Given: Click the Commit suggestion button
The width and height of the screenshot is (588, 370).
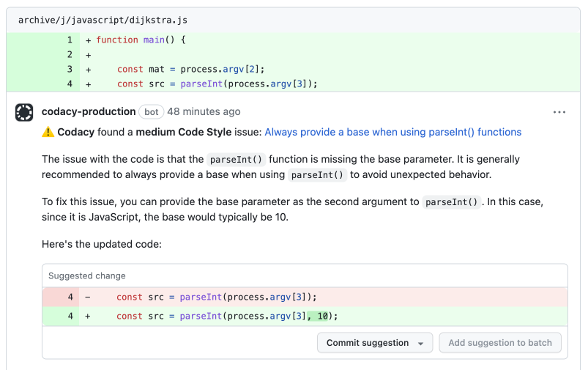Looking at the screenshot, I should (368, 343).
